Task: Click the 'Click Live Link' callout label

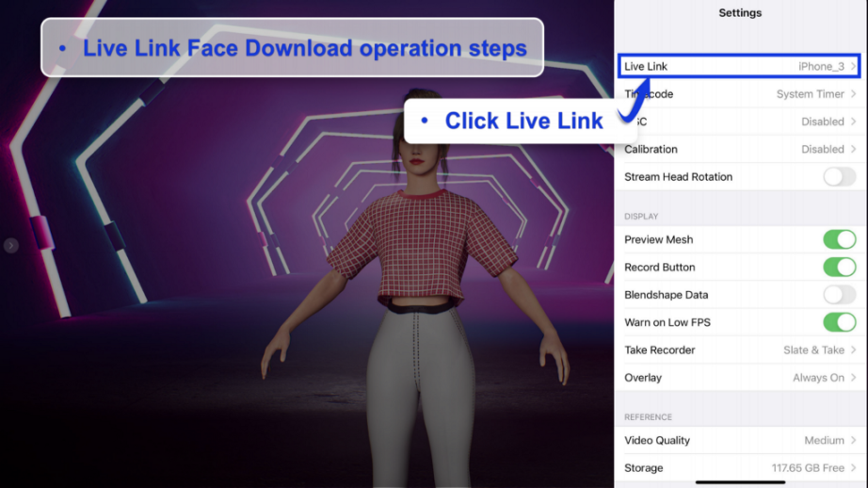Action: [x=513, y=121]
